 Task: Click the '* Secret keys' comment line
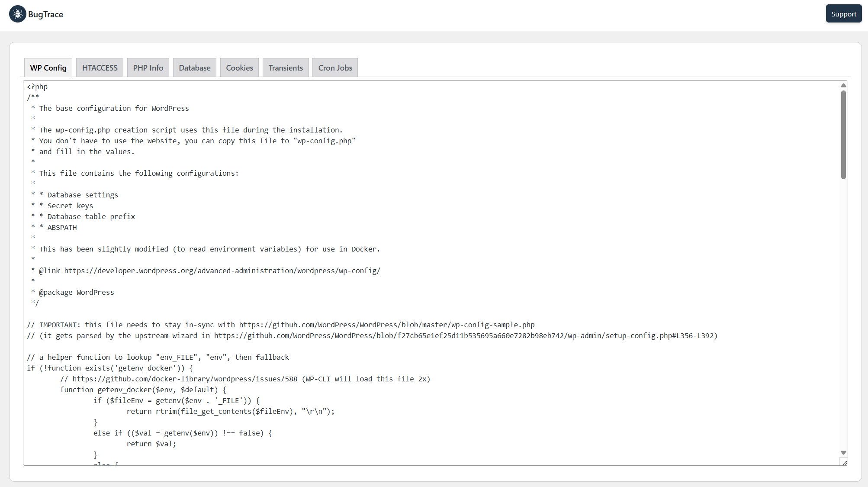coord(62,206)
